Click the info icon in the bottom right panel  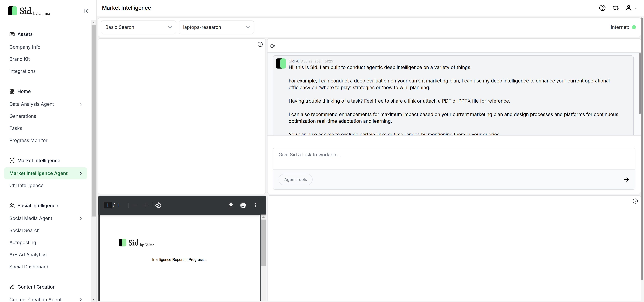tap(635, 201)
